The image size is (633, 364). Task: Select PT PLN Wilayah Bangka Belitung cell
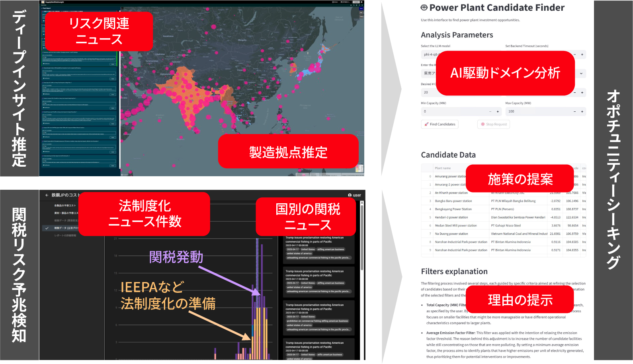click(x=519, y=201)
